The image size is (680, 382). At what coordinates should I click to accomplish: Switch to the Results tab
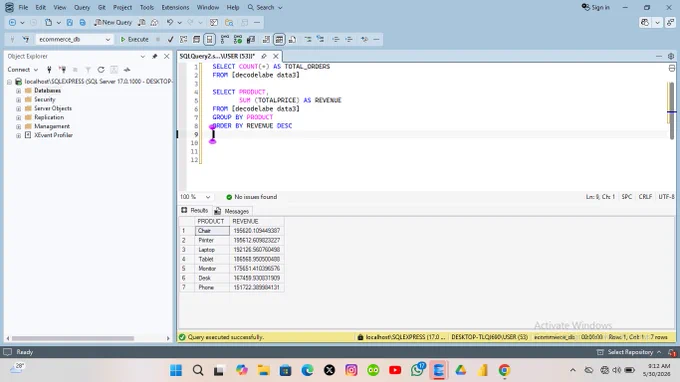195,211
